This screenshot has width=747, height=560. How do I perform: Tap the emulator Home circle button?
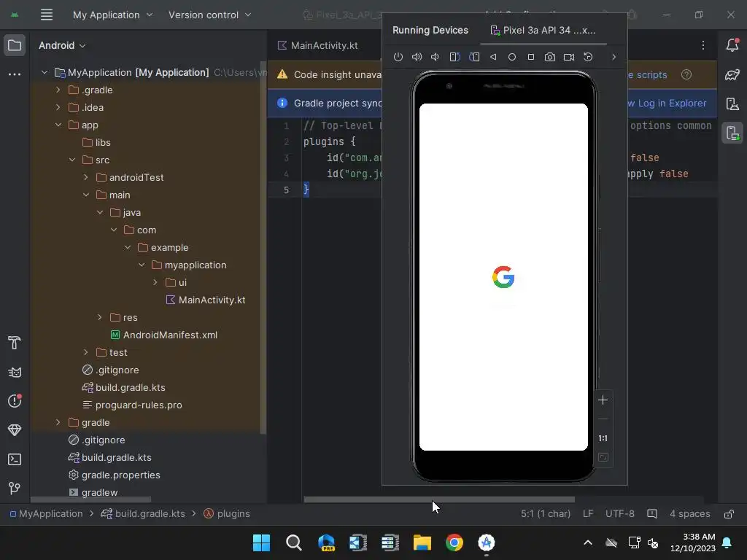point(512,57)
